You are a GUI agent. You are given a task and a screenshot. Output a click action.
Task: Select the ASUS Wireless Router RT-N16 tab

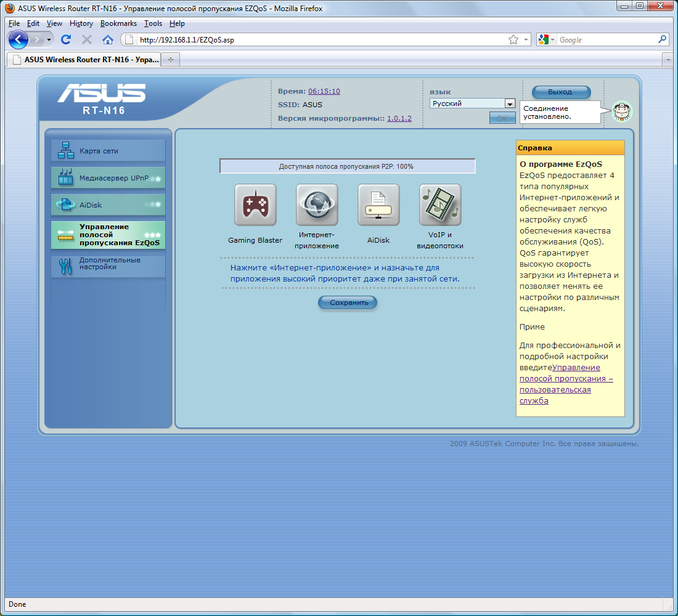(x=84, y=60)
